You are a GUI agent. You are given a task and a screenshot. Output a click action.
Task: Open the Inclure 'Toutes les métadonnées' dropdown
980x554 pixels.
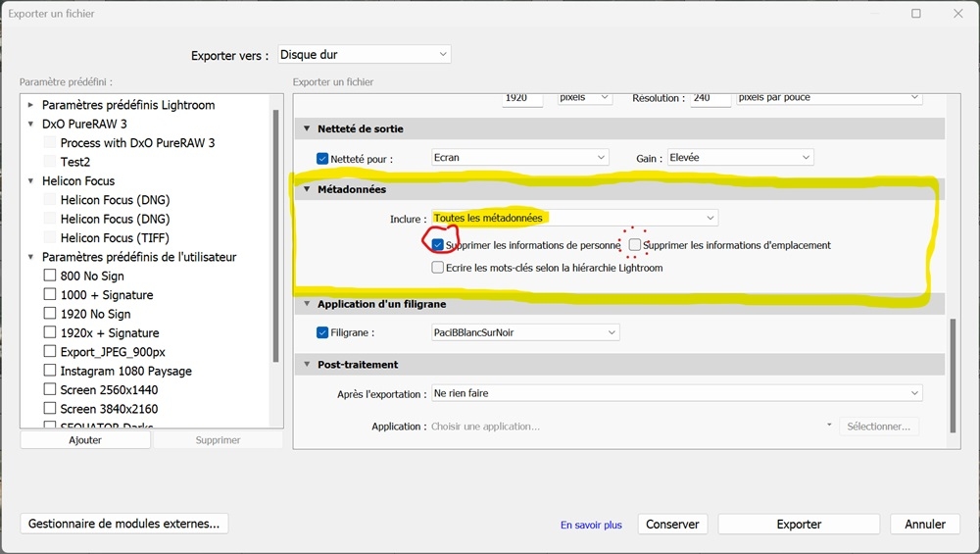(574, 218)
